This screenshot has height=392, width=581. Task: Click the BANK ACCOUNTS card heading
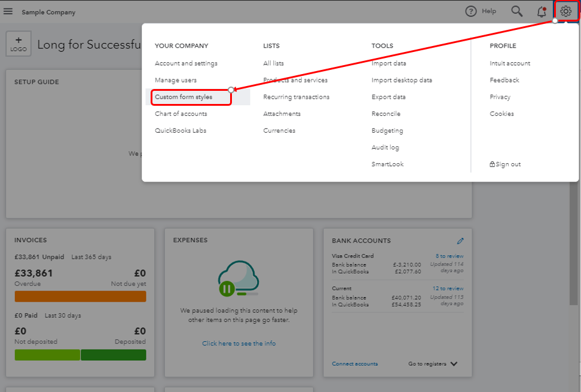pyautogui.click(x=361, y=241)
